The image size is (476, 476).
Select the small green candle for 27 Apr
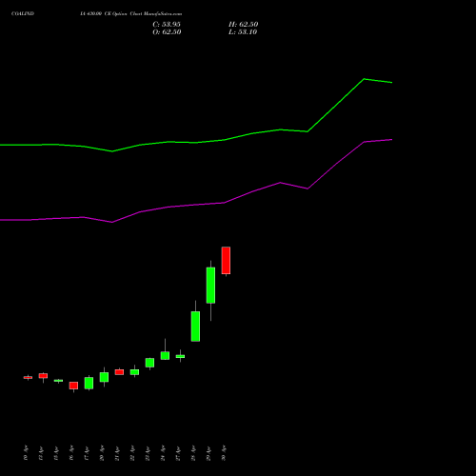[x=180, y=356]
